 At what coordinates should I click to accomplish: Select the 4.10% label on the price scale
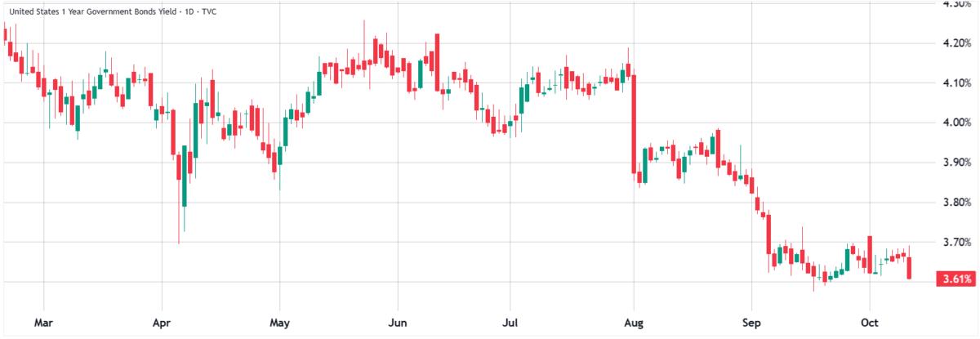click(955, 83)
